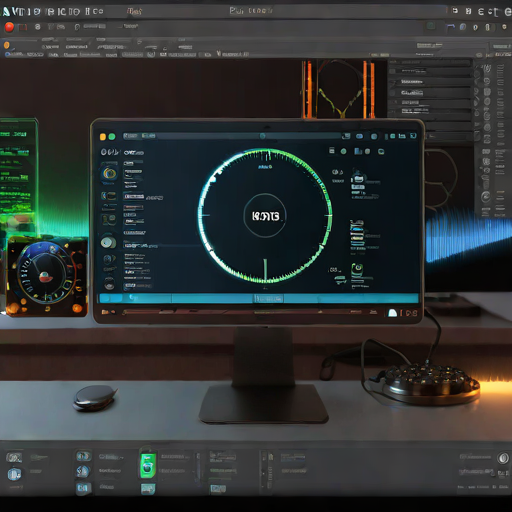Click the highlighted center segment of the cyan bar
Image resolution: width=512 pixels, height=512 pixels.
(x=269, y=298)
